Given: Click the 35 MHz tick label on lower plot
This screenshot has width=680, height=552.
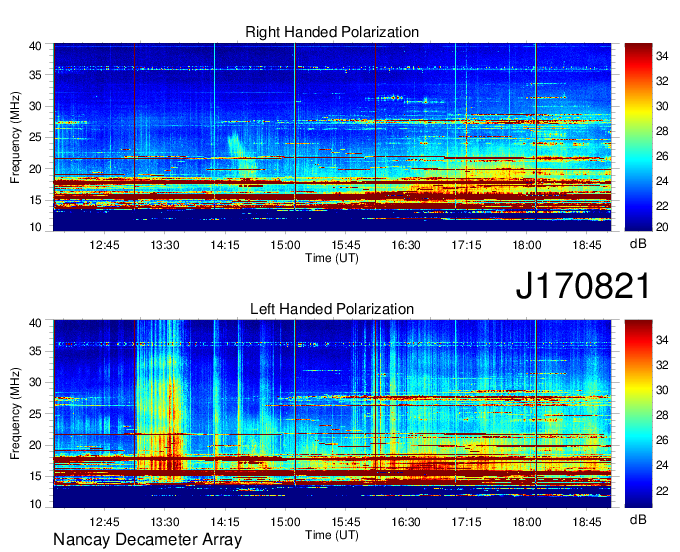Looking at the screenshot, I should [35, 351].
